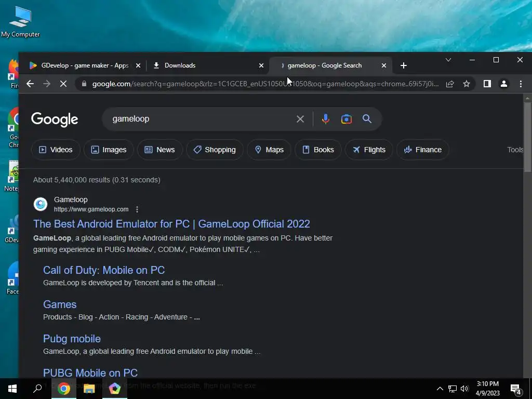Click the page vertical scrollbar thumb
The height and width of the screenshot is (399, 532).
pyautogui.click(x=527, y=137)
